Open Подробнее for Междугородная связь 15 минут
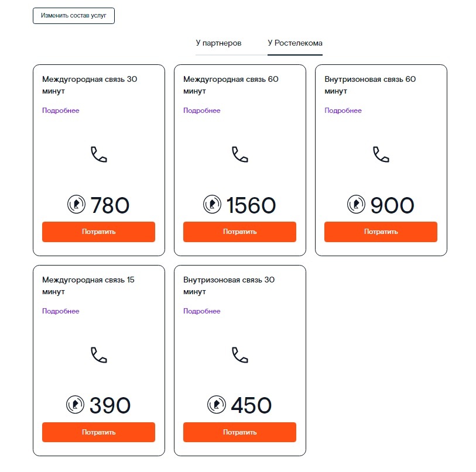Image resolution: width=476 pixels, height=472 pixels. coord(60,311)
